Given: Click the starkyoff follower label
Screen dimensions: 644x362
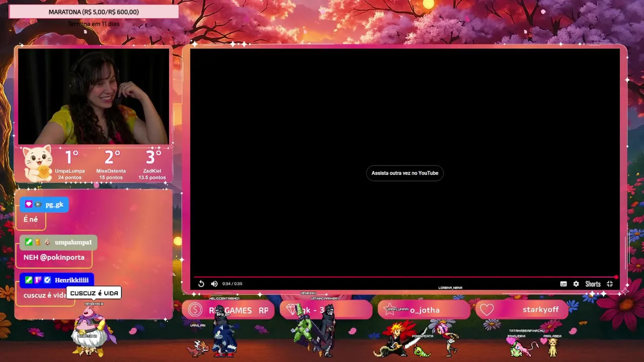Looking at the screenshot, I should [540, 309].
